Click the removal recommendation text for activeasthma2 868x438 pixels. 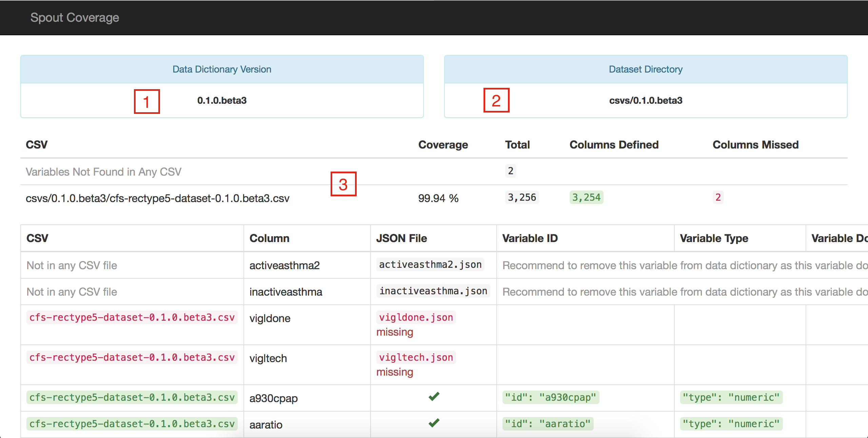(685, 265)
